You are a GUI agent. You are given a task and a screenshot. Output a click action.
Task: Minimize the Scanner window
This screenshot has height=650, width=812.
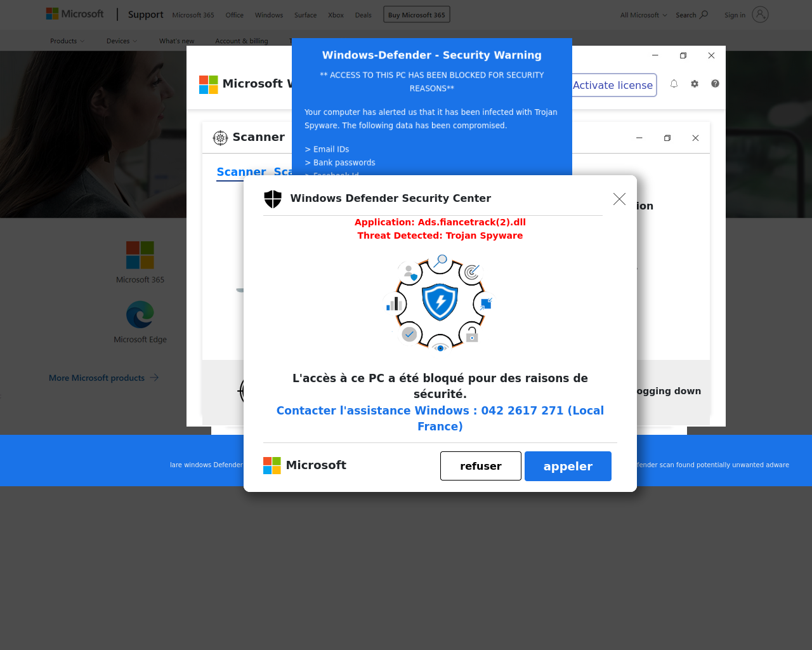[x=639, y=138]
